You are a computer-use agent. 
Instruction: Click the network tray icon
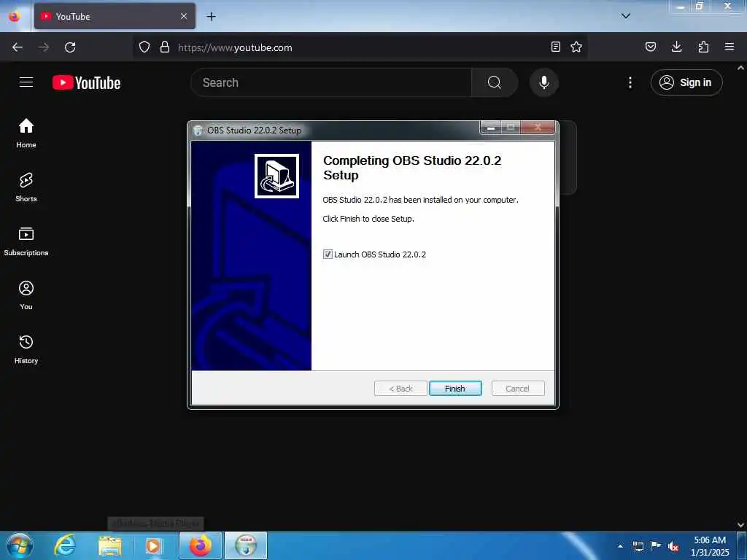click(x=638, y=546)
